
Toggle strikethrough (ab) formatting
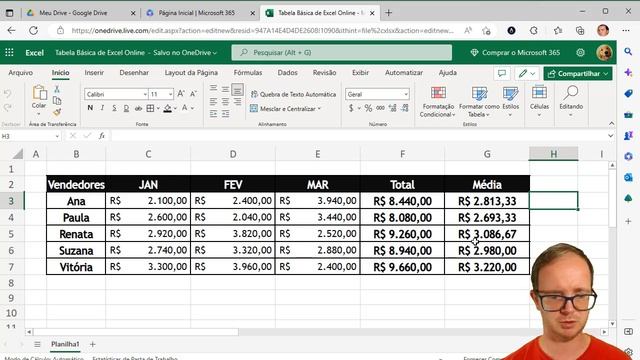point(138,108)
